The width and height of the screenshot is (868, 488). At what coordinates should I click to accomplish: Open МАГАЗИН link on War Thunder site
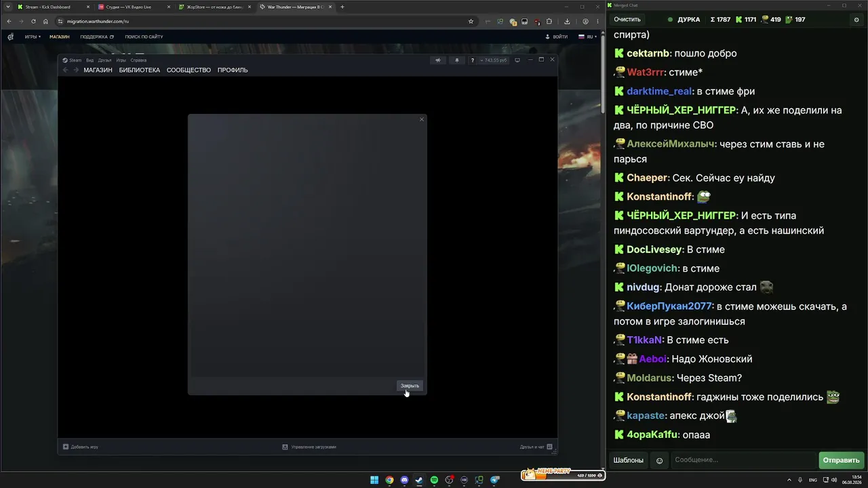click(x=60, y=37)
